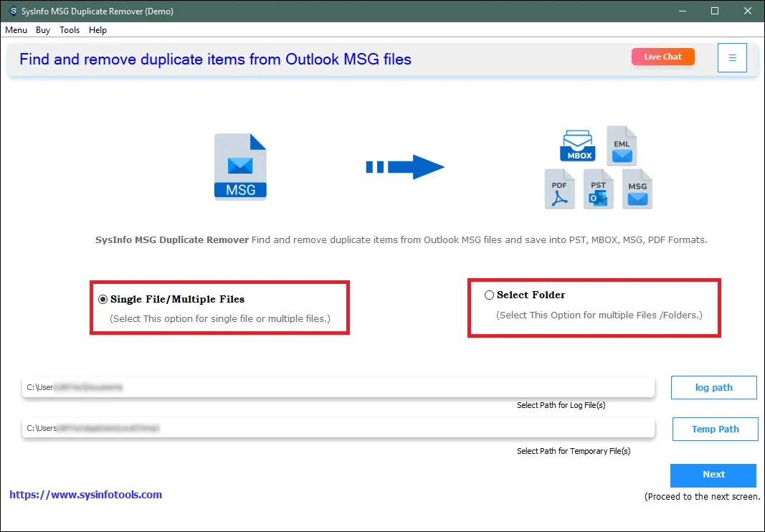
Task: Click the log file path text field
Action: [x=338, y=388]
